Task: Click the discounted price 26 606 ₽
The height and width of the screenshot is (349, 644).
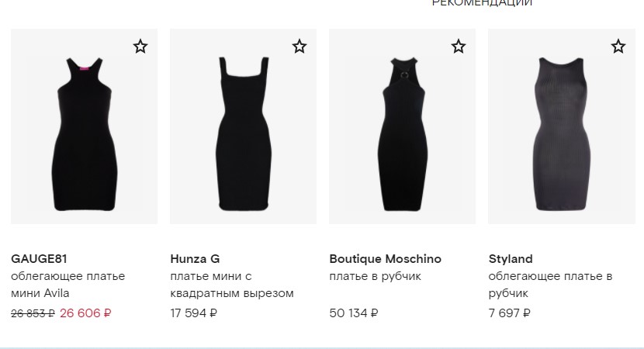Action: click(85, 313)
